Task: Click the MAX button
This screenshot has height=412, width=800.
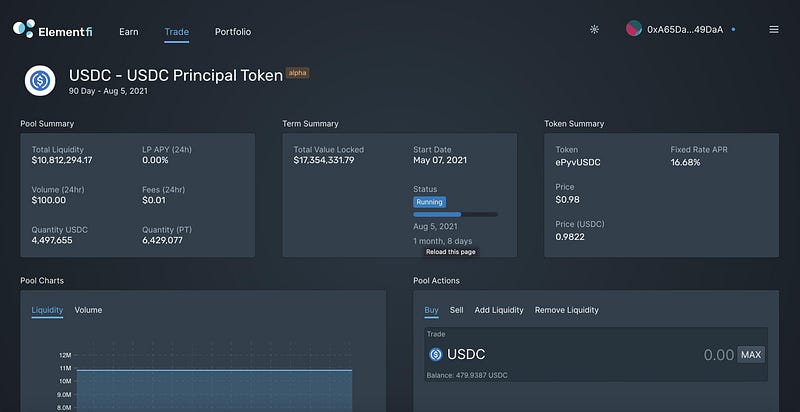Action: [751, 355]
